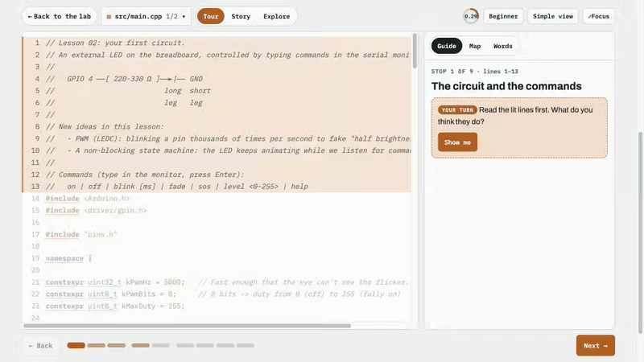Jump to eighth tour stop marker
The image size is (644, 362).
[x=225, y=346]
